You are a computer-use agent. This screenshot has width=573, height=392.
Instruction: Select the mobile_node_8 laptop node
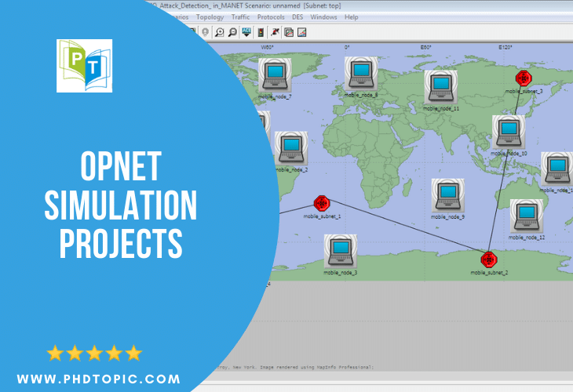coord(361,74)
